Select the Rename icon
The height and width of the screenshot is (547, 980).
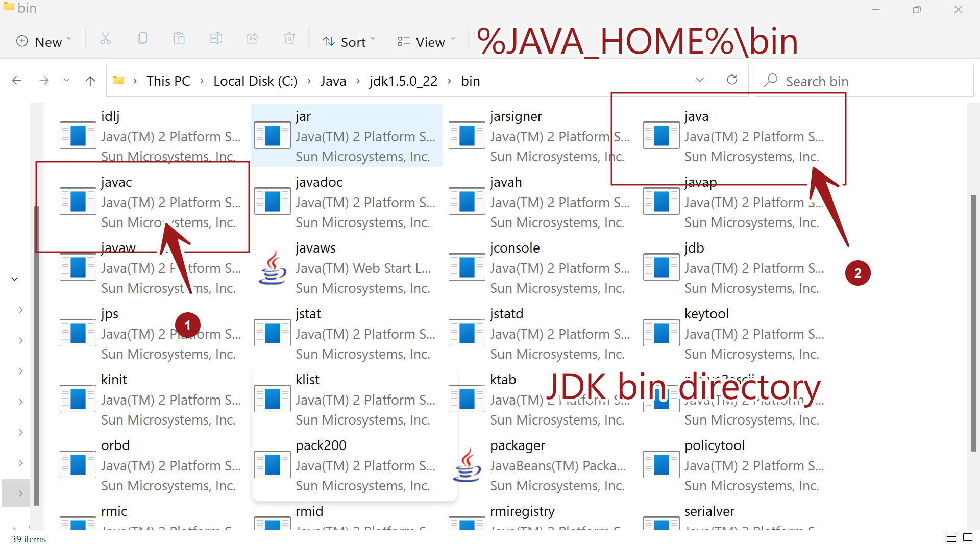click(x=216, y=39)
